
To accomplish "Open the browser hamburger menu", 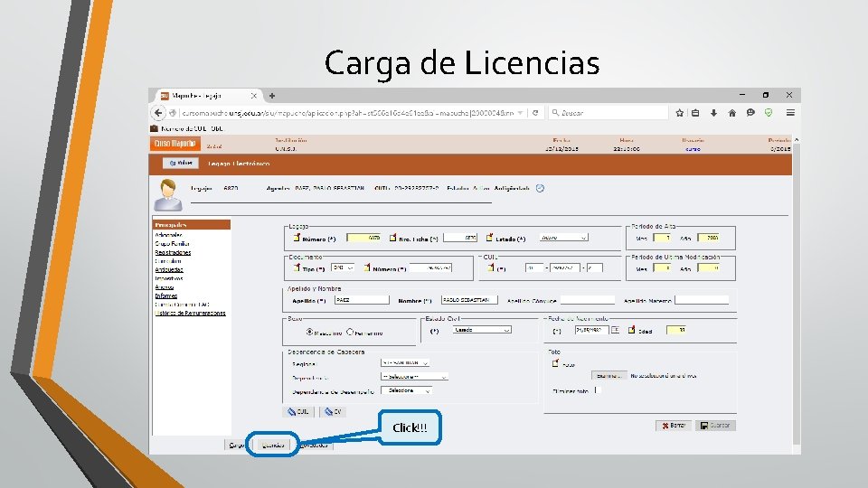I will click(x=790, y=113).
